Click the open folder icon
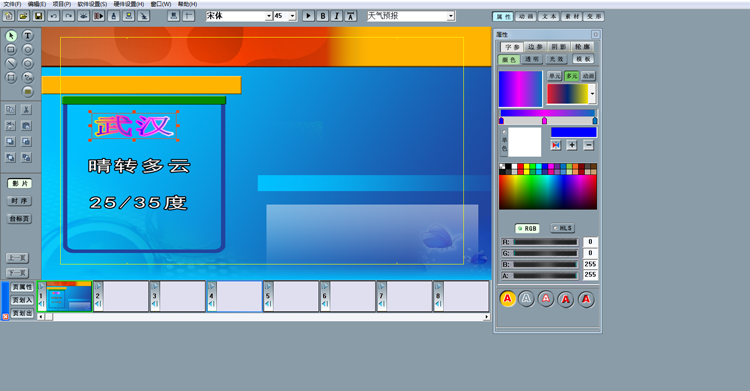 click(x=23, y=16)
